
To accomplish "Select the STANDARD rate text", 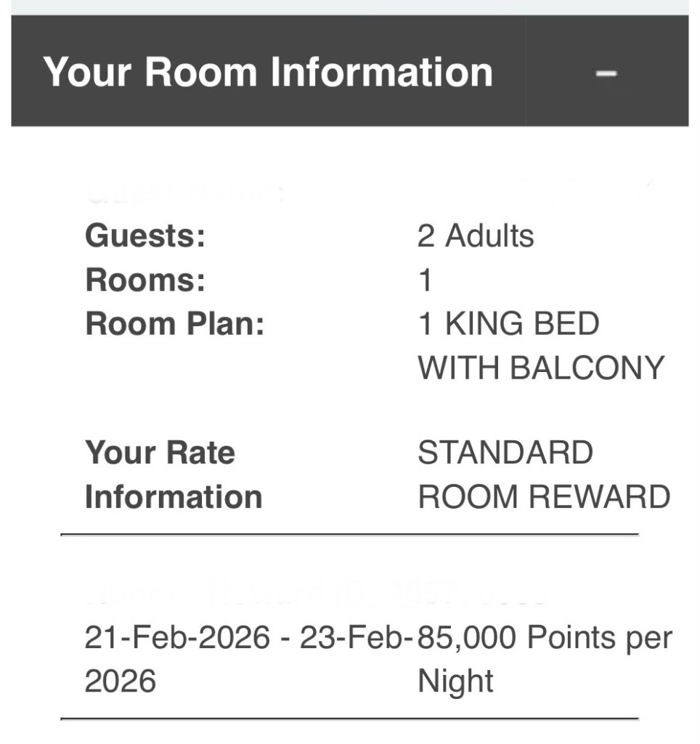I will click(505, 453).
